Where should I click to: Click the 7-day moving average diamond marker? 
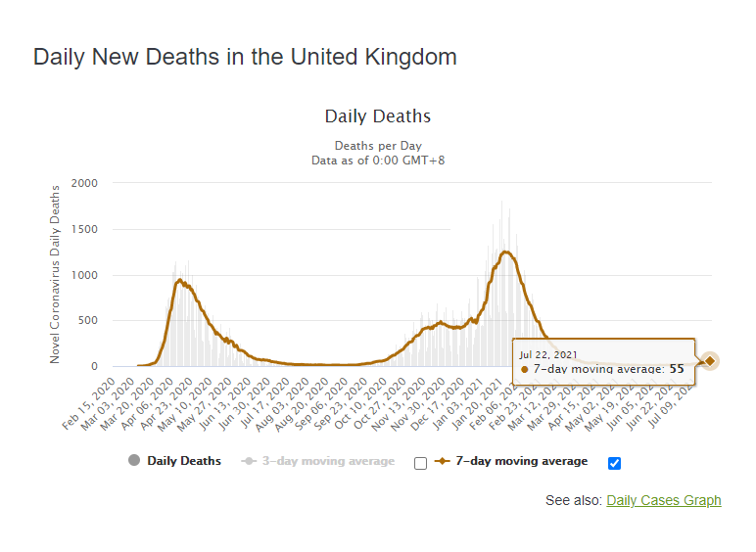point(443,461)
